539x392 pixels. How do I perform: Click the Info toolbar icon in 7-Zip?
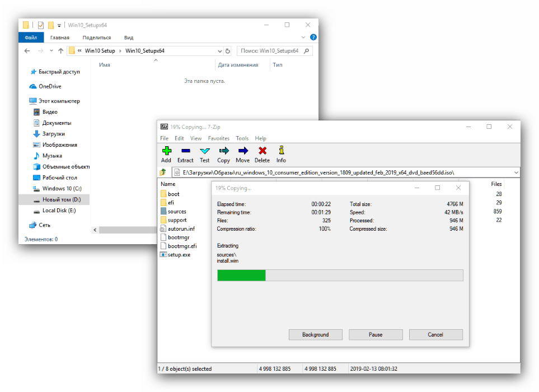281,151
